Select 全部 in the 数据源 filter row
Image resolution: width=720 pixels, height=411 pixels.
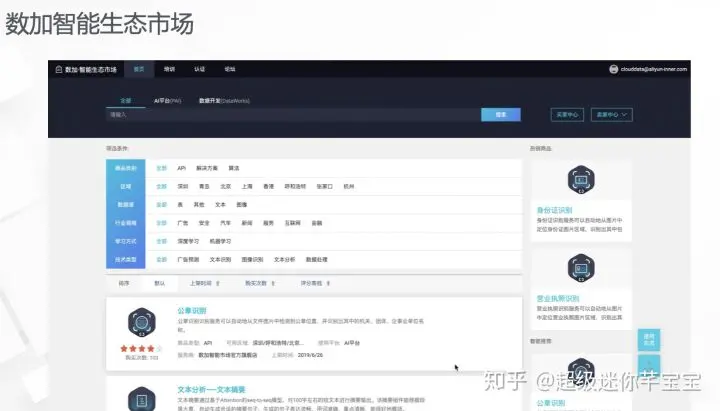coord(161,205)
